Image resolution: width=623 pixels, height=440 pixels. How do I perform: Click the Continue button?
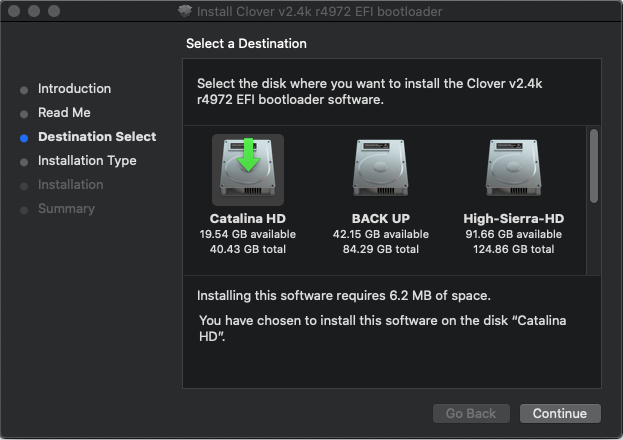tap(560, 413)
